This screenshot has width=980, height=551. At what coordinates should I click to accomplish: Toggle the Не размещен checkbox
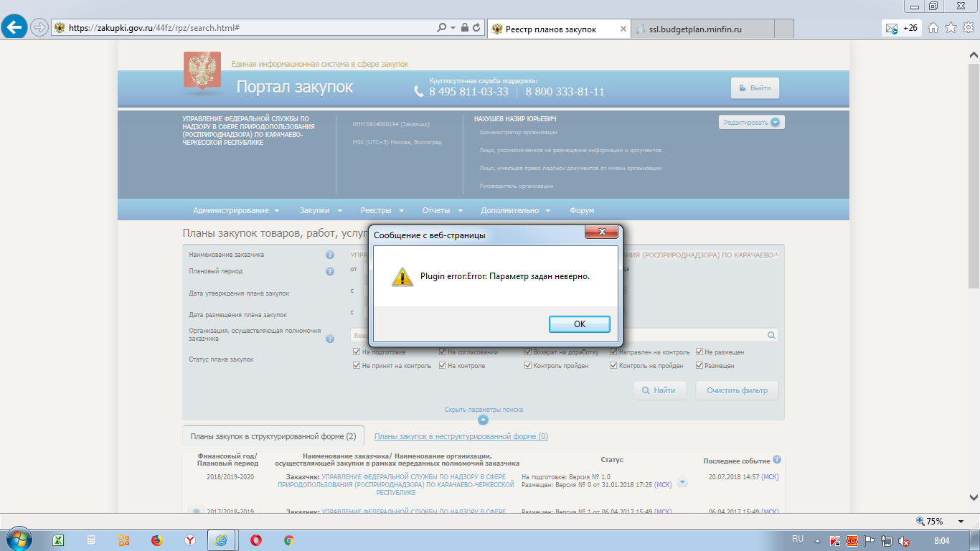coord(699,352)
